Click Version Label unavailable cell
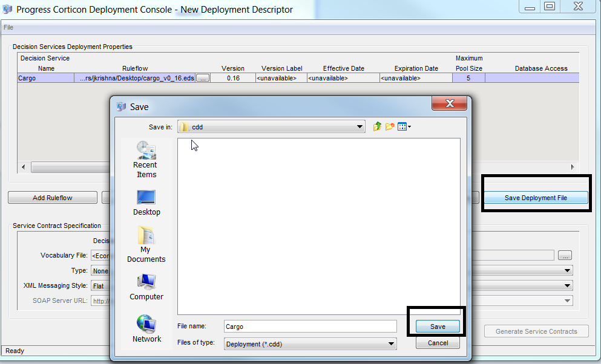This screenshot has width=601, height=364. [281, 78]
